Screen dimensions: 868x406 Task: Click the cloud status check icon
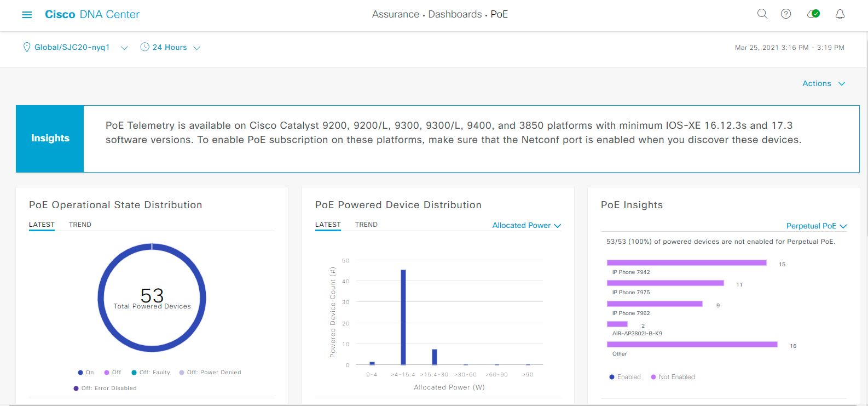coord(813,14)
